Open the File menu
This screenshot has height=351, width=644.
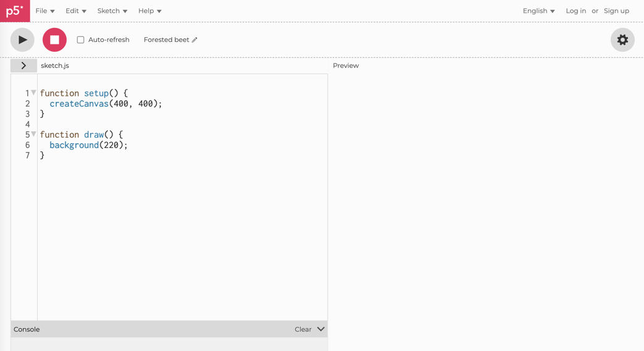coord(44,11)
